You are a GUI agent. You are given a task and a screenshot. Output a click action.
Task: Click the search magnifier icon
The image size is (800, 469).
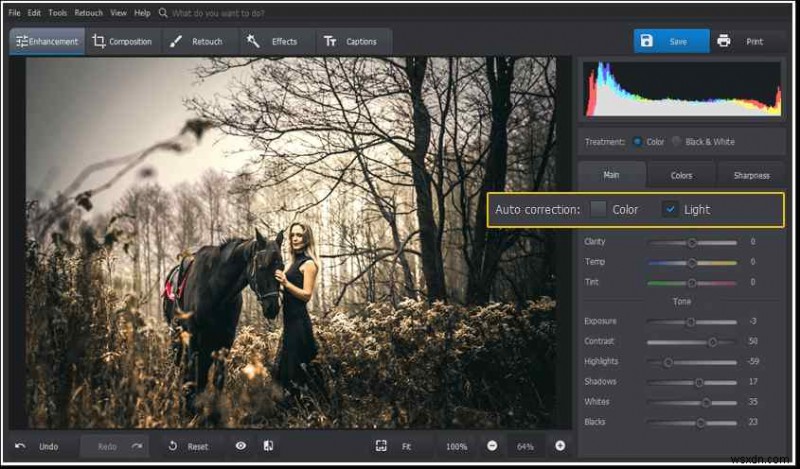click(163, 13)
